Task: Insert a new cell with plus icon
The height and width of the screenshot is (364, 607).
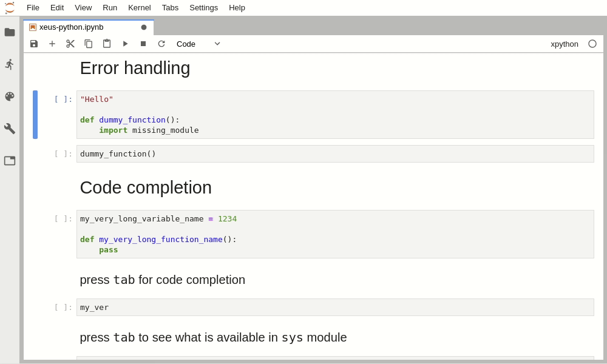Action: tap(52, 44)
